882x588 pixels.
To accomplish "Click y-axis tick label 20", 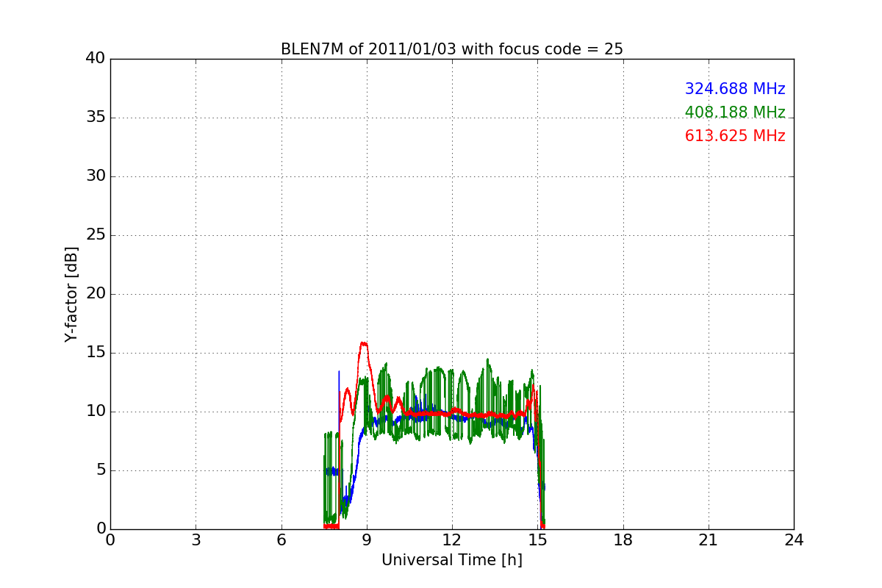I will [96, 294].
